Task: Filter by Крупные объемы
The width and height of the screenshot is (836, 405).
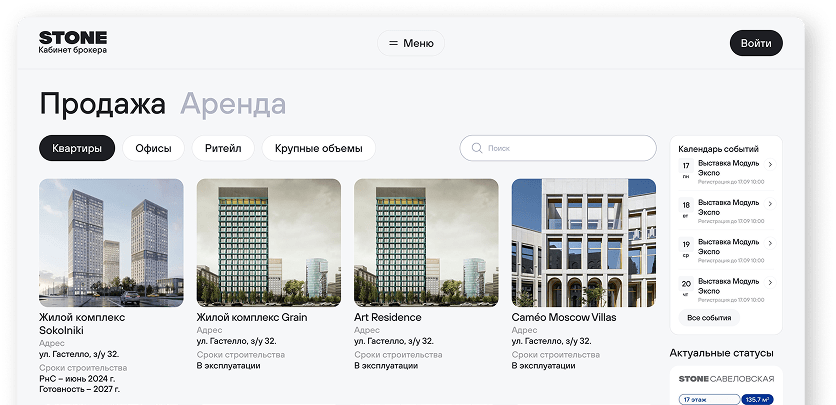Action: (x=318, y=148)
